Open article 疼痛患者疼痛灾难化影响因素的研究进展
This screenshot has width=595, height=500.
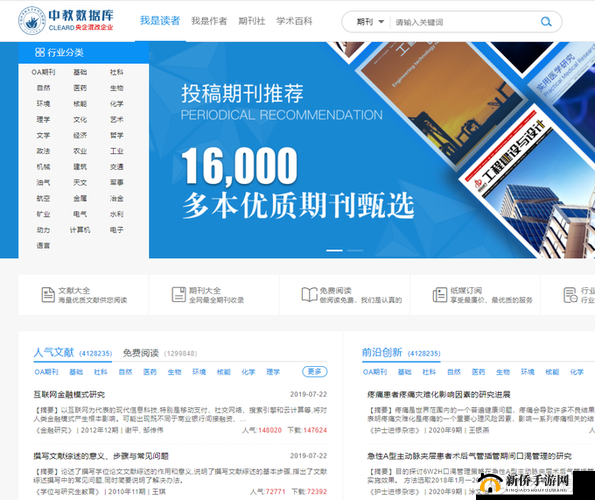point(439,395)
